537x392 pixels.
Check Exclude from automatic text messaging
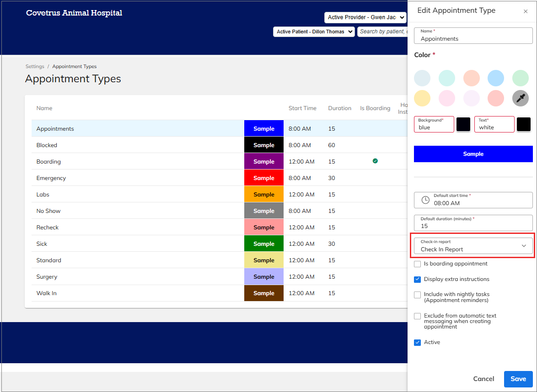pos(417,316)
